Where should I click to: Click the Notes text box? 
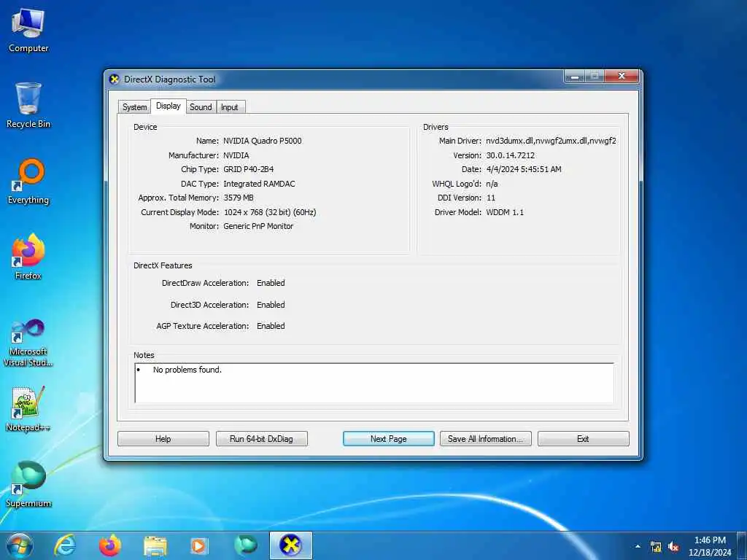tap(374, 384)
